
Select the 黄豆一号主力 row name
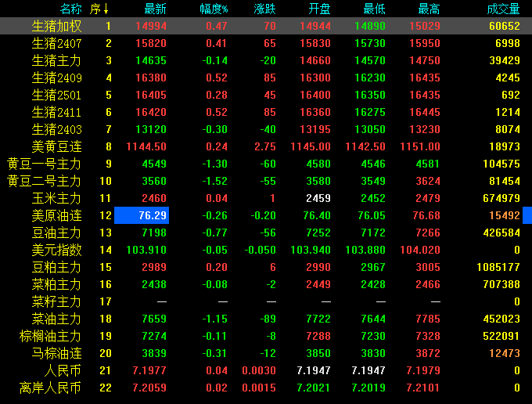[x=44, y=164]
